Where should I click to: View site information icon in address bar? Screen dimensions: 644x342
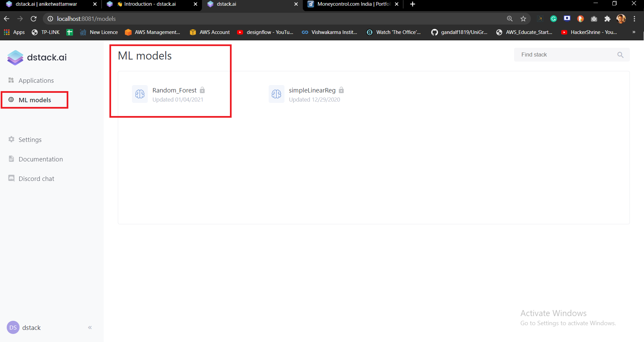(x=50, y=19)
